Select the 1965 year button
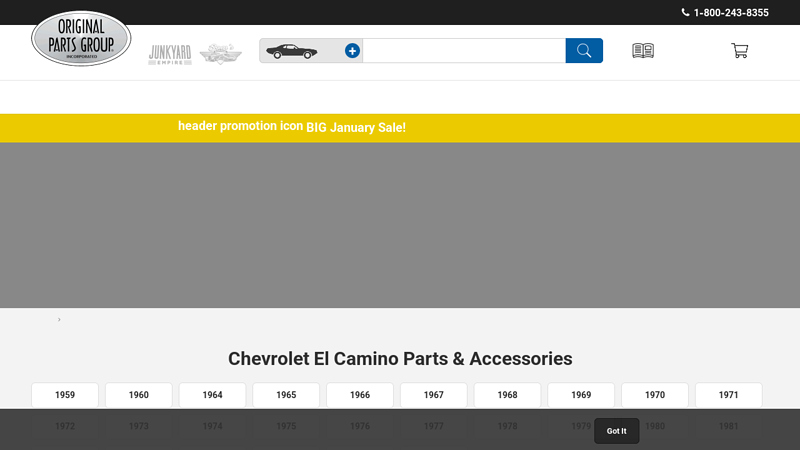 [286, 395]
